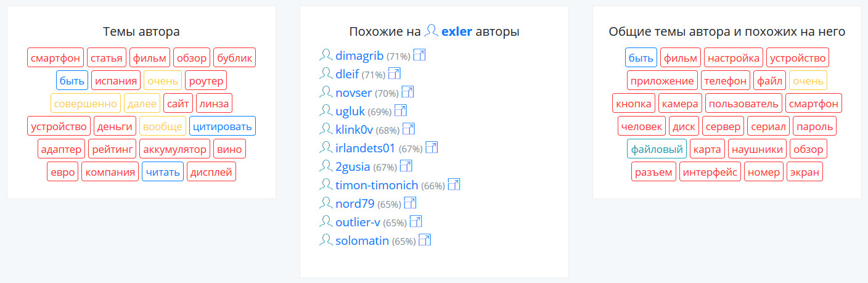Screen dimensions: 868x283
Task: Select the blue цитировать tag
Action: [222, 126]
